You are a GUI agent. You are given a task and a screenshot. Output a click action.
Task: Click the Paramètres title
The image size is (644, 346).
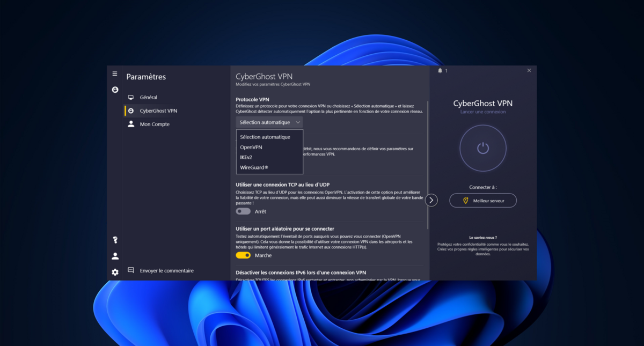[146, 77]
